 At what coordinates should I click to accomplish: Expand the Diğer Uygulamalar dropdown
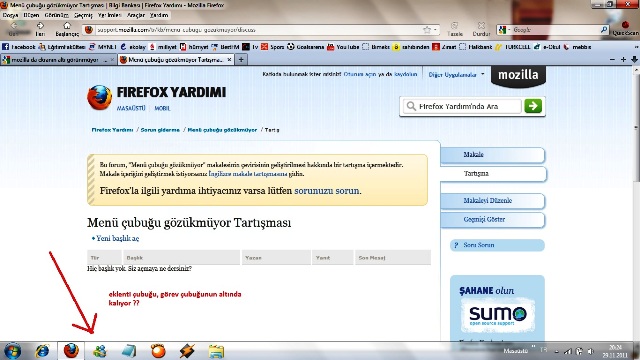[456, 75]
